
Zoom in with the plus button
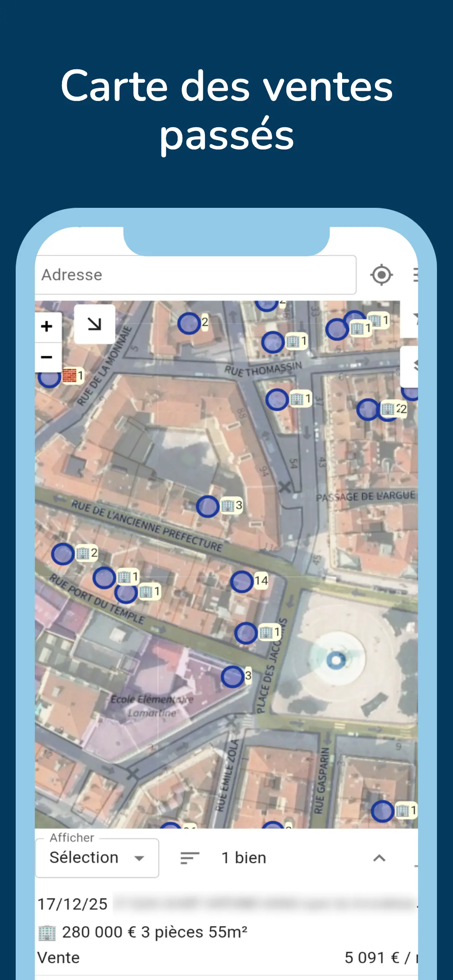pyautogui.click(x=47, y=326)
